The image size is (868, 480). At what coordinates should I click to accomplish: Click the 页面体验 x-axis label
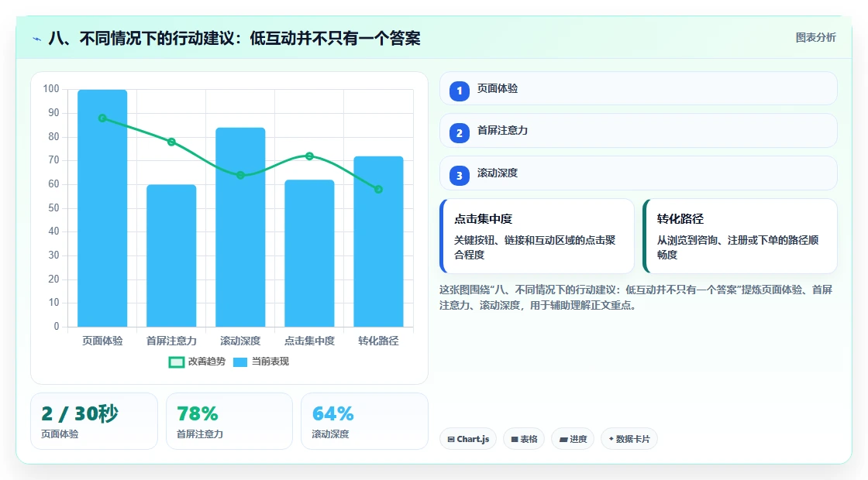(x=102, y=341)
